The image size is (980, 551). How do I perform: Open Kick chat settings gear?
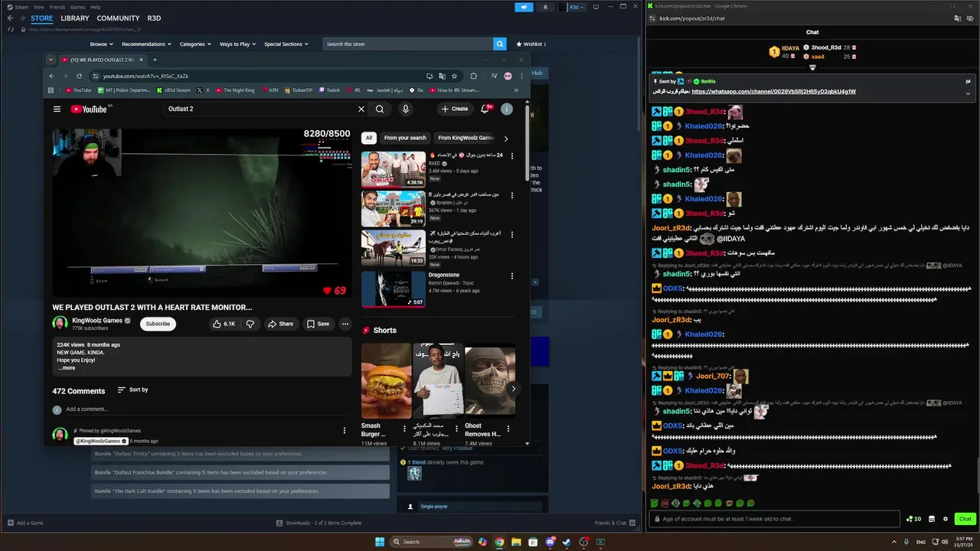(x=945, y=519)
